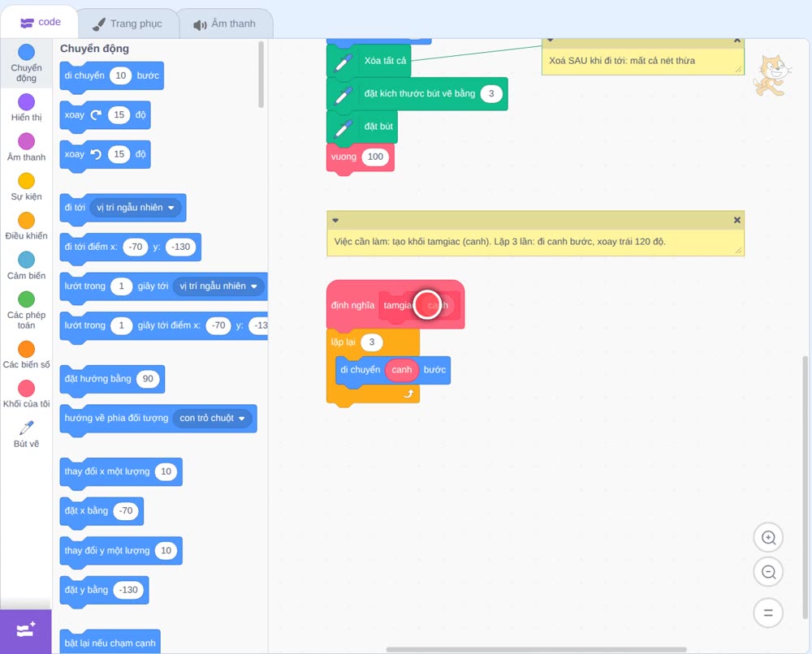812x654 pixels.
Task: Click the 'canh' argument in 'di chuyển' block
Action: click(402, 370)
